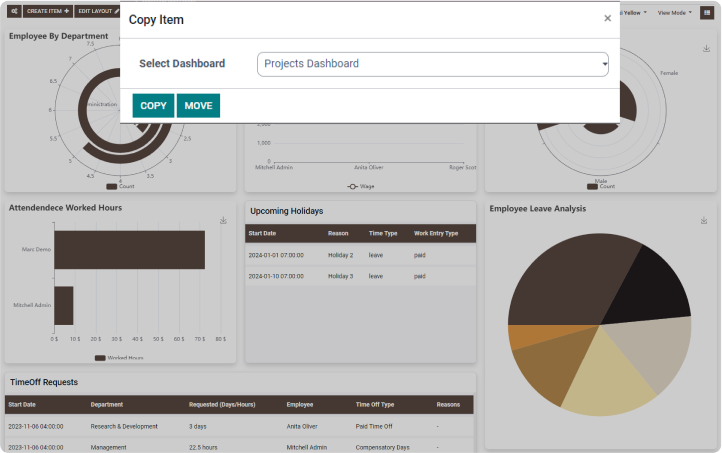Click the grid layout icon at top right
This screenshot has height=453, width=722.
pos(707,12)
